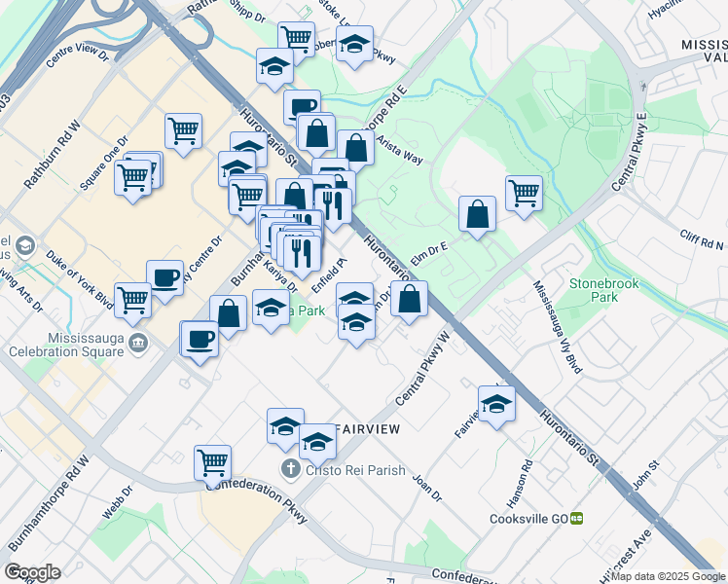Screen dimensions: 728x584
Task: Open the coffee cup marker near City Centre Dr
Action: 164,278
